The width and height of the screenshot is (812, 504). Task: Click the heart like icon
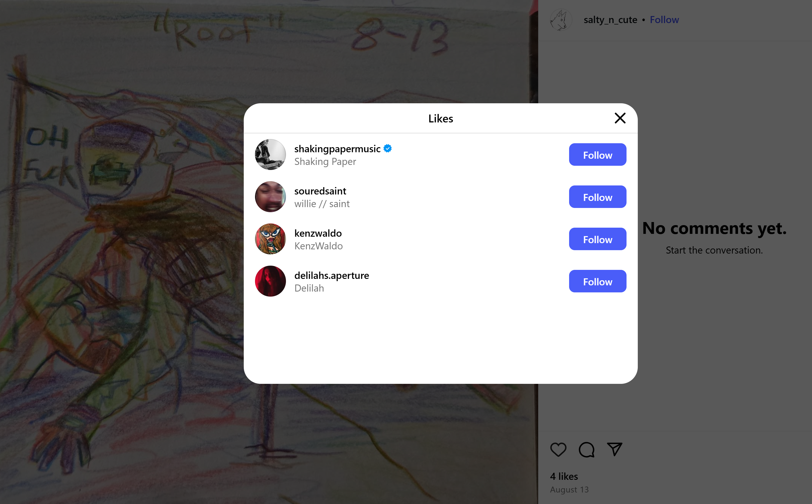pos(558,449)
